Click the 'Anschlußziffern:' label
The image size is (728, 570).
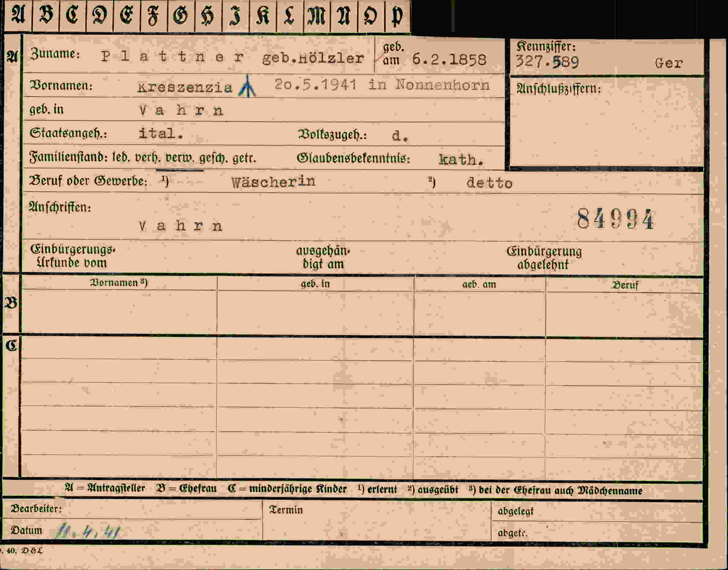[559, 89]
